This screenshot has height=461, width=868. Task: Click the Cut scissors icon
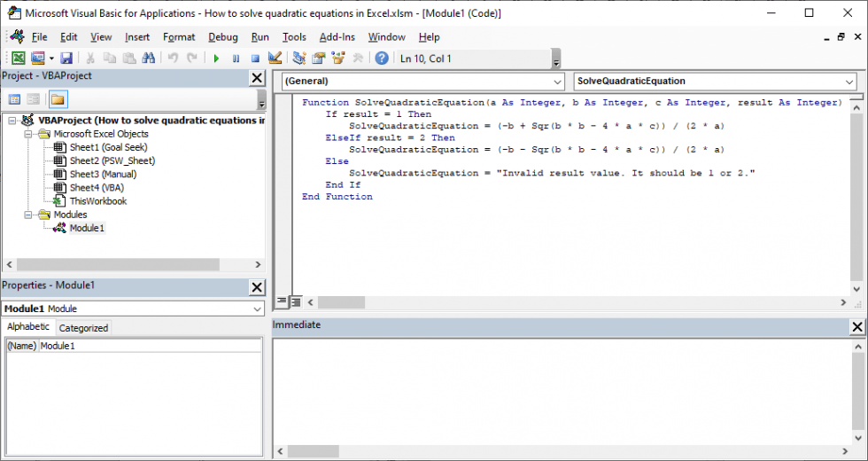(x=90, y=59)
